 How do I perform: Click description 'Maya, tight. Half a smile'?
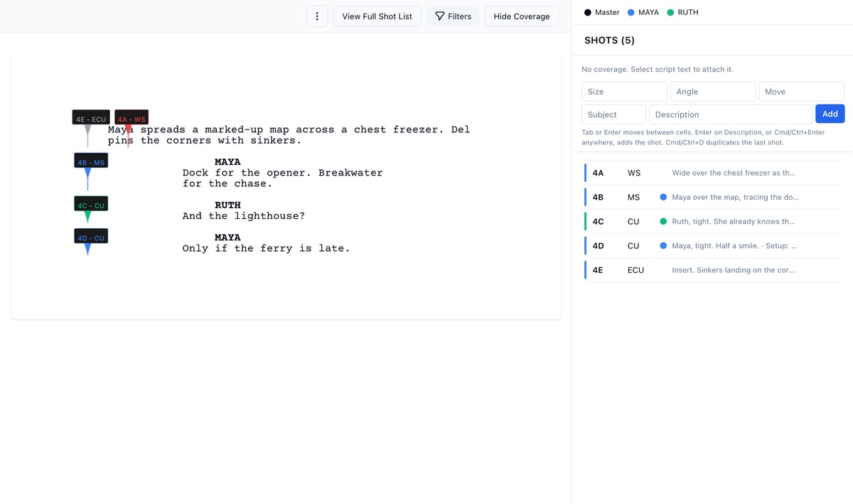(x=734, y=246)
